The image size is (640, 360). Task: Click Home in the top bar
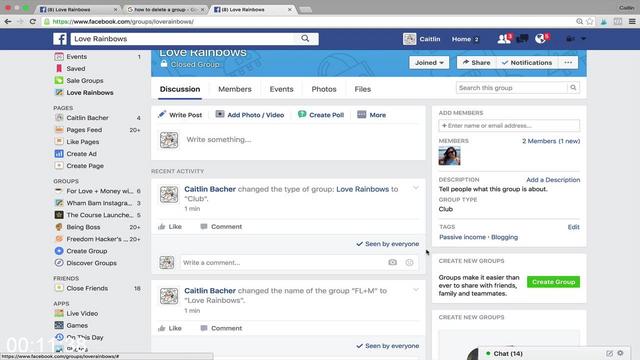[461, 39]
